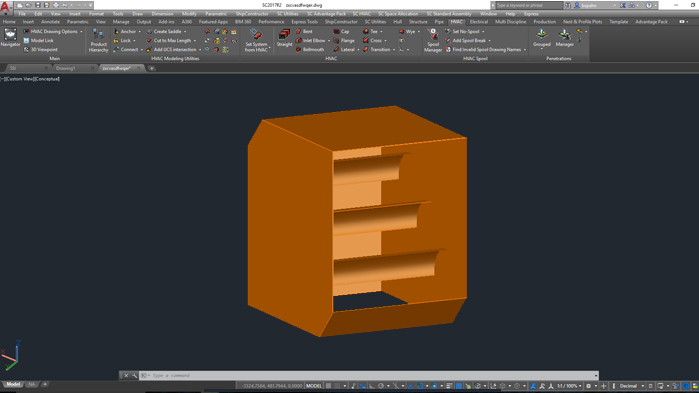
Task: Expand the Connect dropdown
Action: coord(142,49)
